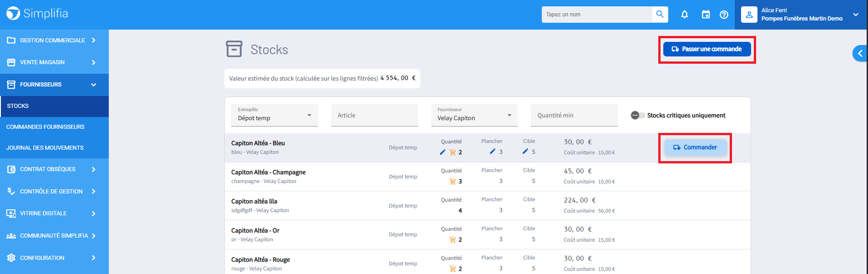868x274 pixels.
Task: Edit Cible pencil for Capiton Altéa Bleu
Action: (x=525, y=151)
